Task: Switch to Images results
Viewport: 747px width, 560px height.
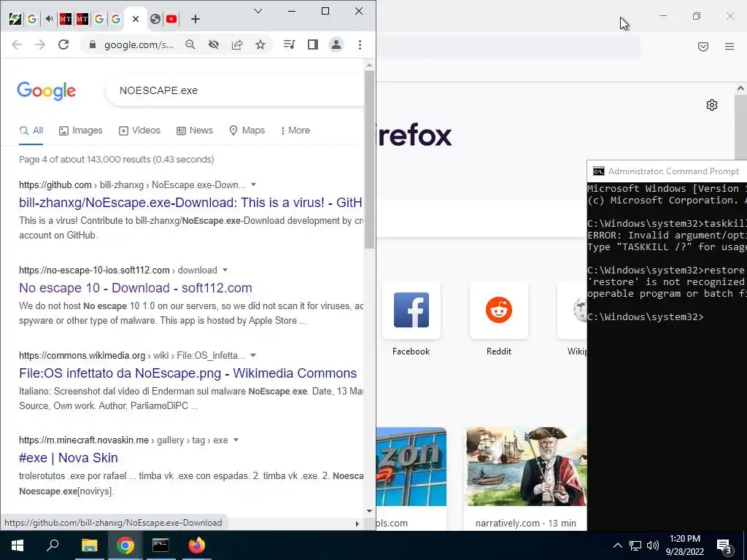Action: click(x=80, y=131)
